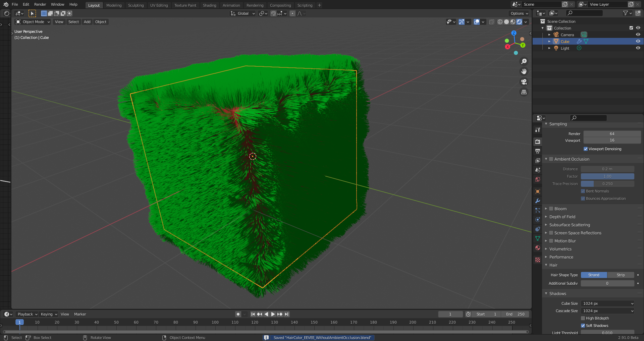Switch to rendered viewport shading
The image size is (644, 341).
coord(519,22)
